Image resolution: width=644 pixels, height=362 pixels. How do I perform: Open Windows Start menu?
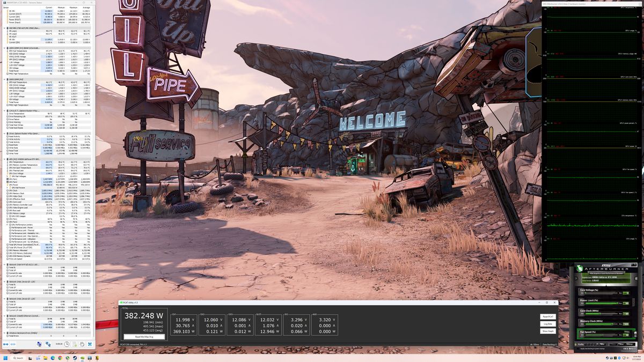5,358
